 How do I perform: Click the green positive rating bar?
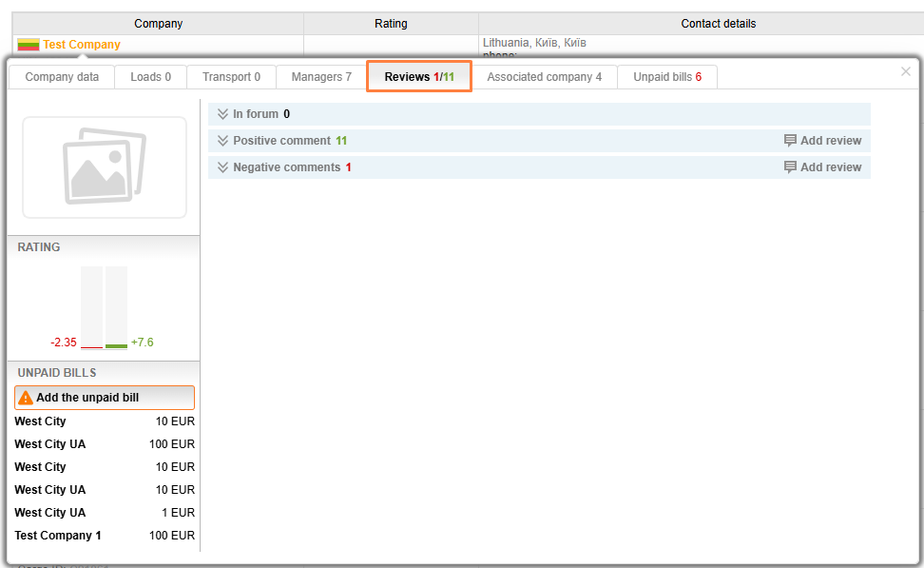click(x=116, y=344)
